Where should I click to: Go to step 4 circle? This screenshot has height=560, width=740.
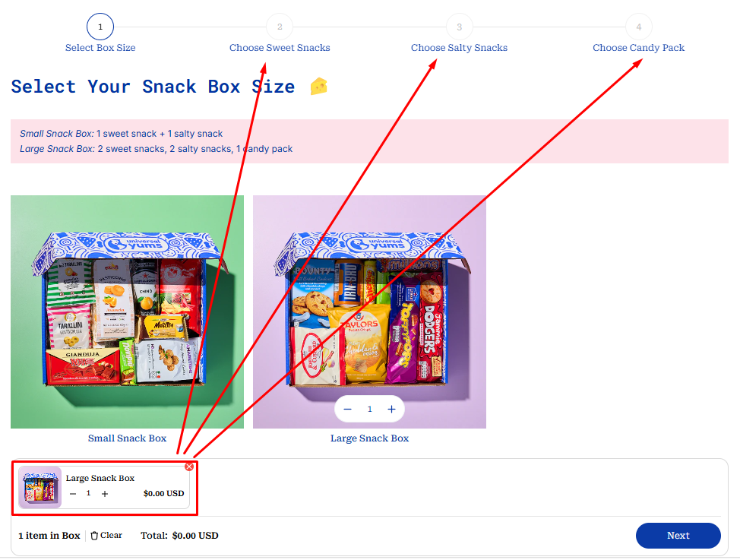click(x=638, y=27)
